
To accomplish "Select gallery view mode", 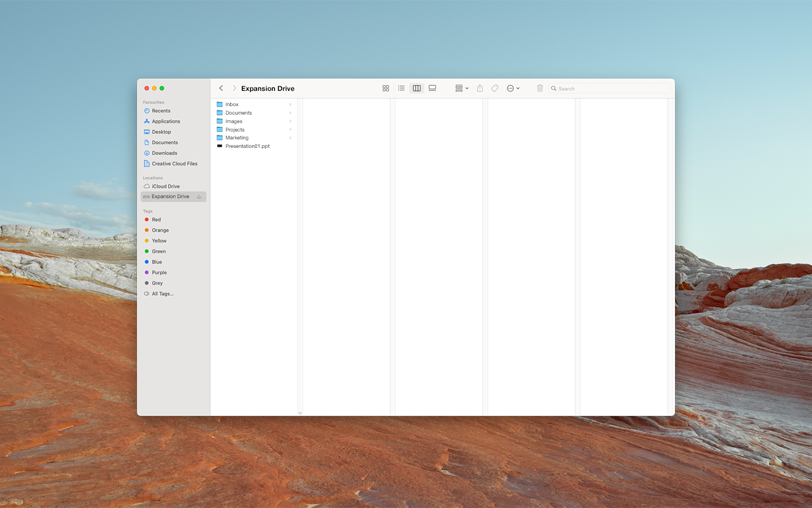I will click(x=433, y=89).
